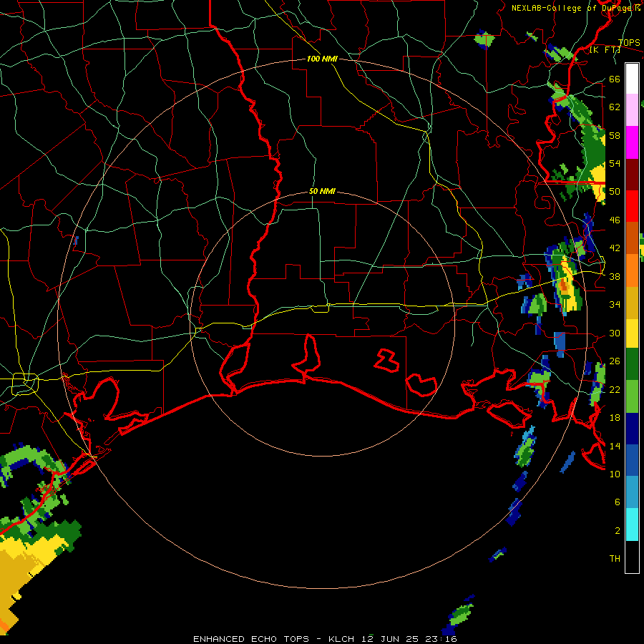Click the bright red legend swatch
644x644 pixels.
[x=632, y=206]
